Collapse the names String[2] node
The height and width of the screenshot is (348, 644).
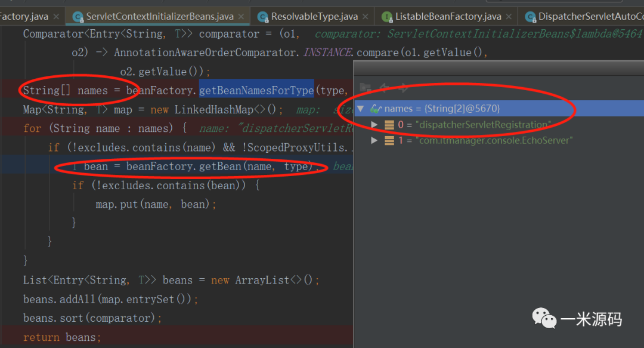click(361, 109)
